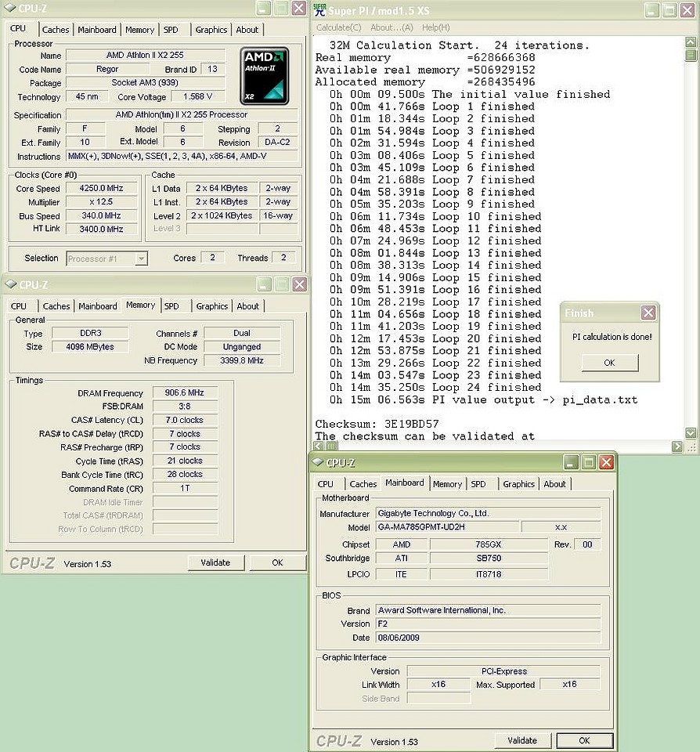Open About tab in the Memory CPU-Z window

click(x=248, y=306)
